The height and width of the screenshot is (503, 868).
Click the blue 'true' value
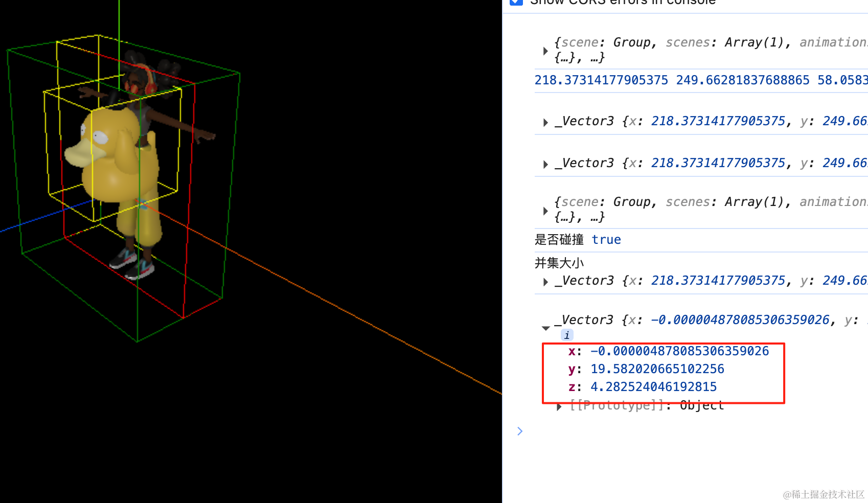click(x=606, y=240)
